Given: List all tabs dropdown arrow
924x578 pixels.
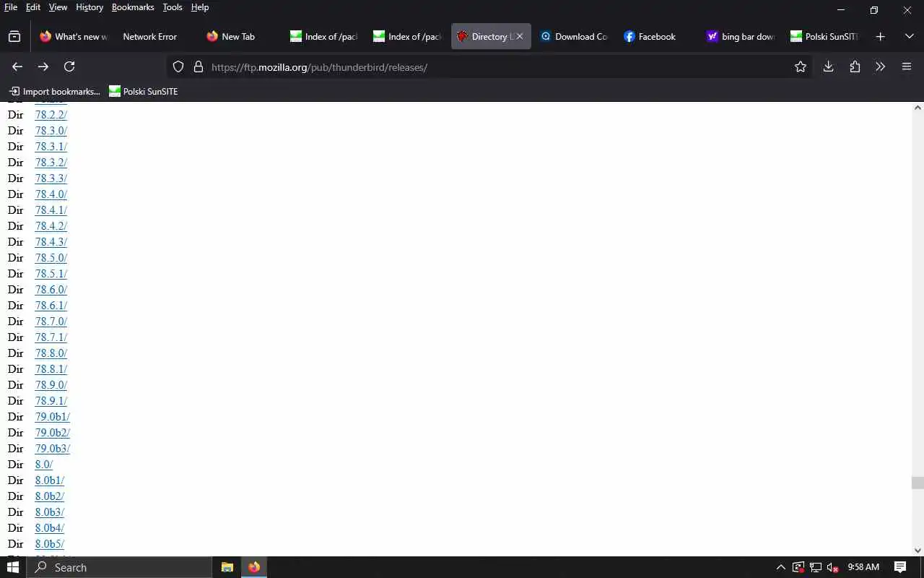Looking at the screenshot, I should tap(909, 36).
